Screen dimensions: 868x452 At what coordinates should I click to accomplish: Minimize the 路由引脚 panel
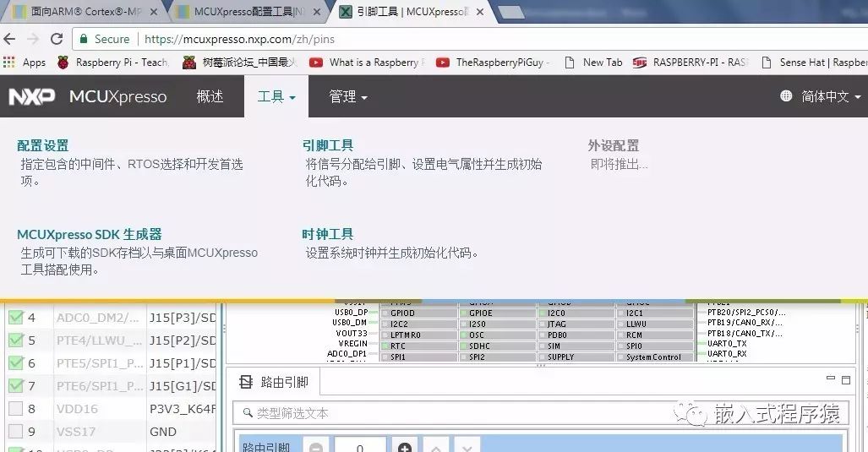830,378
